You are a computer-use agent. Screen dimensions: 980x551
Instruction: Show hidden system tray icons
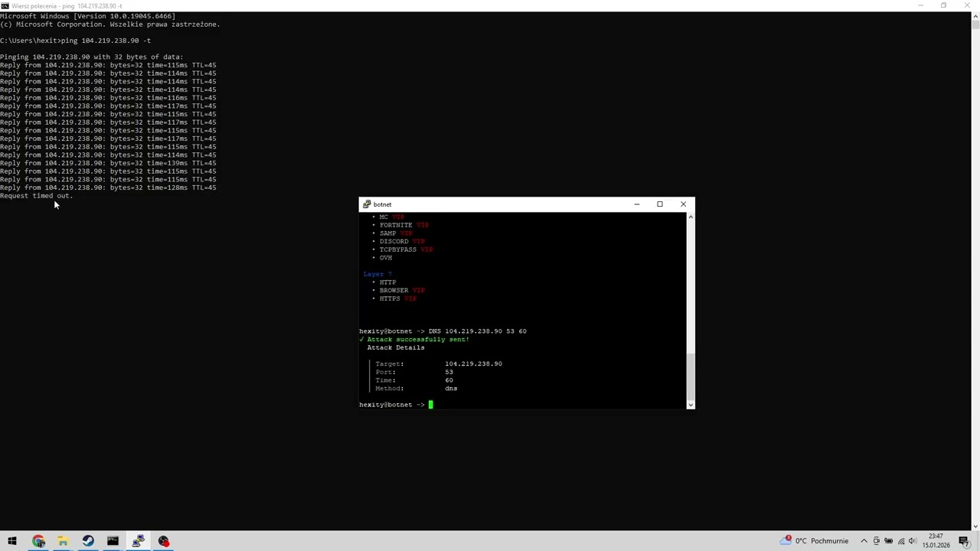[x=864, y=541]
